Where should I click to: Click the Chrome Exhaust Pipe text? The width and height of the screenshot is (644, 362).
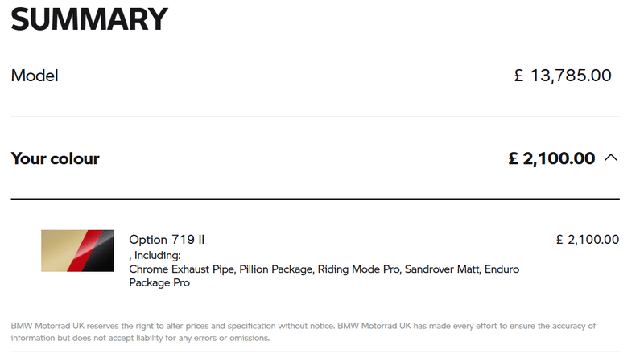pos(181,269)
